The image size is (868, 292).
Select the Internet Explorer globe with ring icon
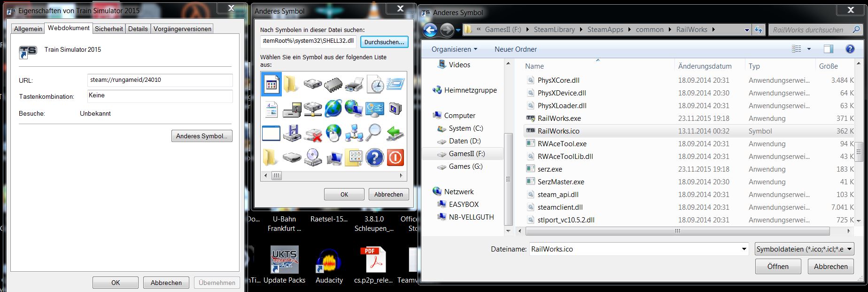click(x=333, y=109)
